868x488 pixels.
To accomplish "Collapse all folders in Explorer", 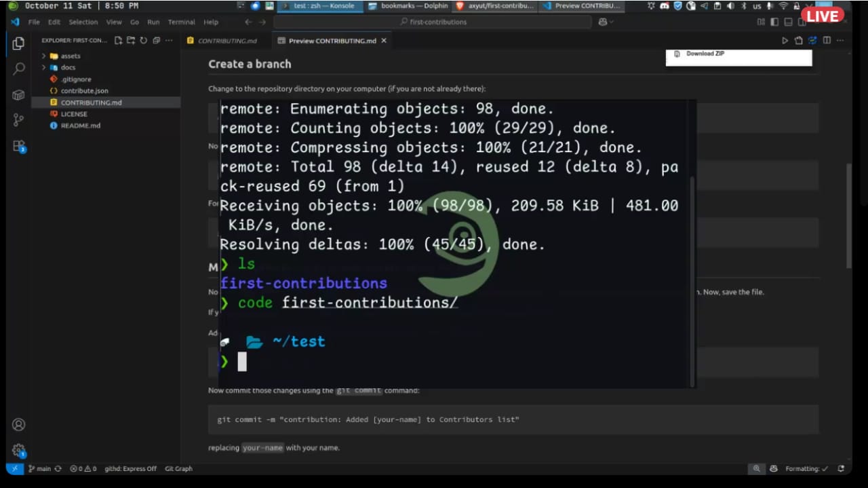I will click(156, 41).
